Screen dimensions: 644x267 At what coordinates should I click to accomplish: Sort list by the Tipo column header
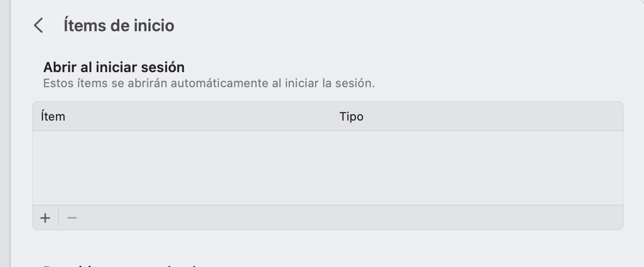tap(351, 116)
